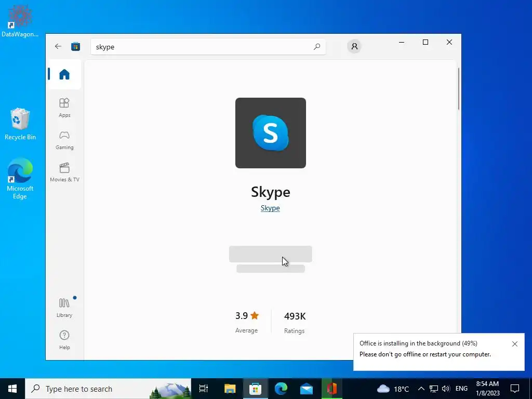Click the Store search box containing skype

[208, 46]
